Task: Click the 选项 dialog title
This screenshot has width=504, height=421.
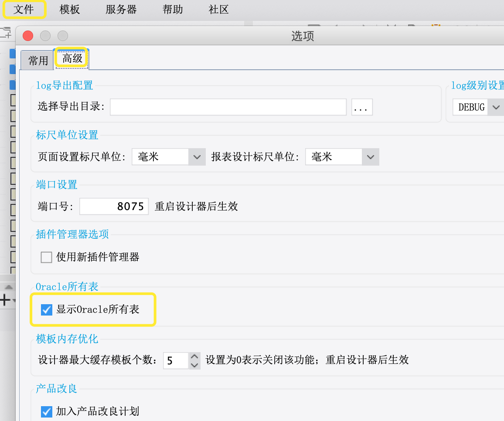Action: (x=303, y=36)
